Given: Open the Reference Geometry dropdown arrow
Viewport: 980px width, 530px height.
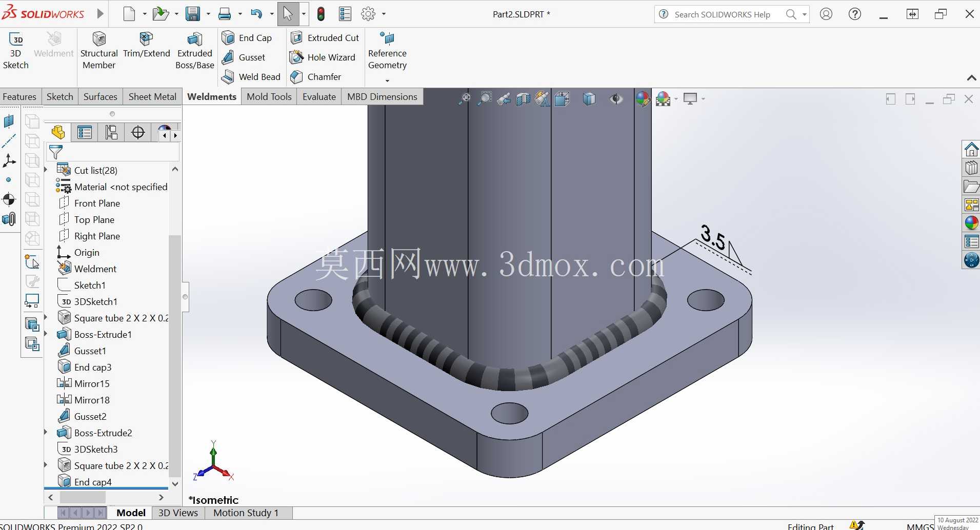Looking at the screenshot, I should pyautogui.click(x=387, y=80).
